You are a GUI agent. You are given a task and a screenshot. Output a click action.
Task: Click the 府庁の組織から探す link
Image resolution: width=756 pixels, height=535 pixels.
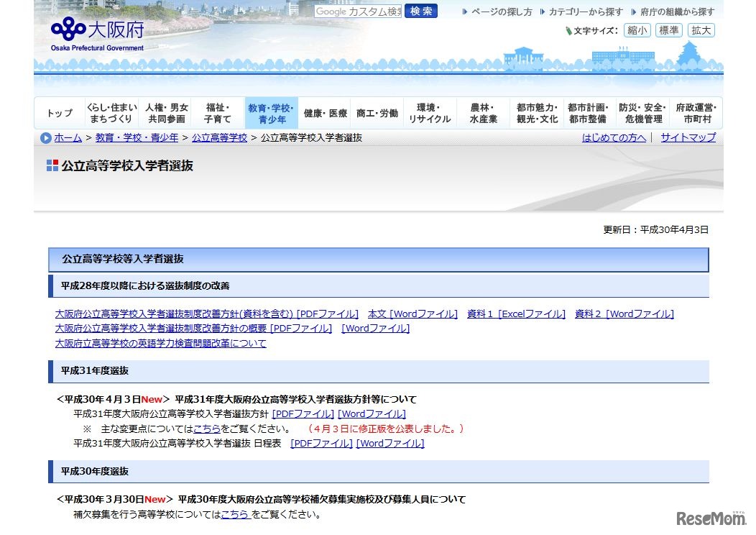(677, 12)
